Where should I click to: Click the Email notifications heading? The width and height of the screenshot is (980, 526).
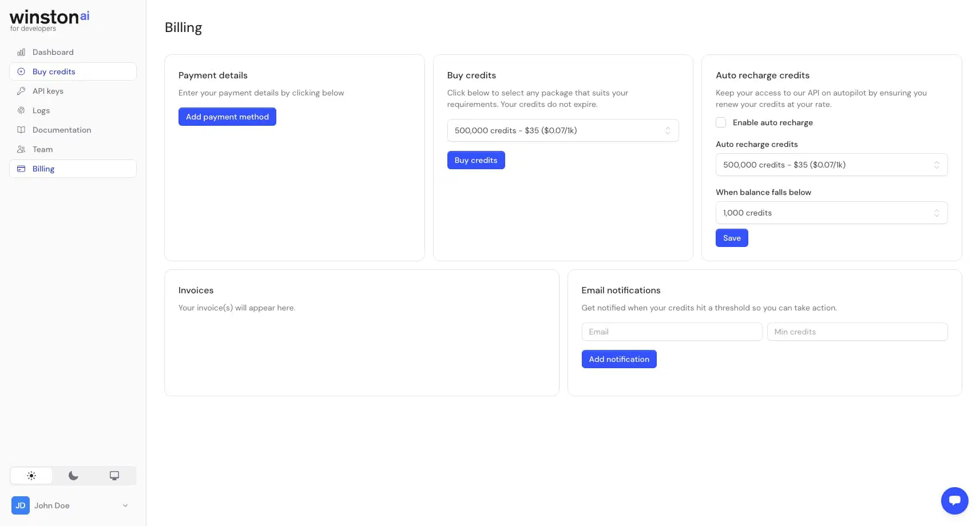click(621, 290)
